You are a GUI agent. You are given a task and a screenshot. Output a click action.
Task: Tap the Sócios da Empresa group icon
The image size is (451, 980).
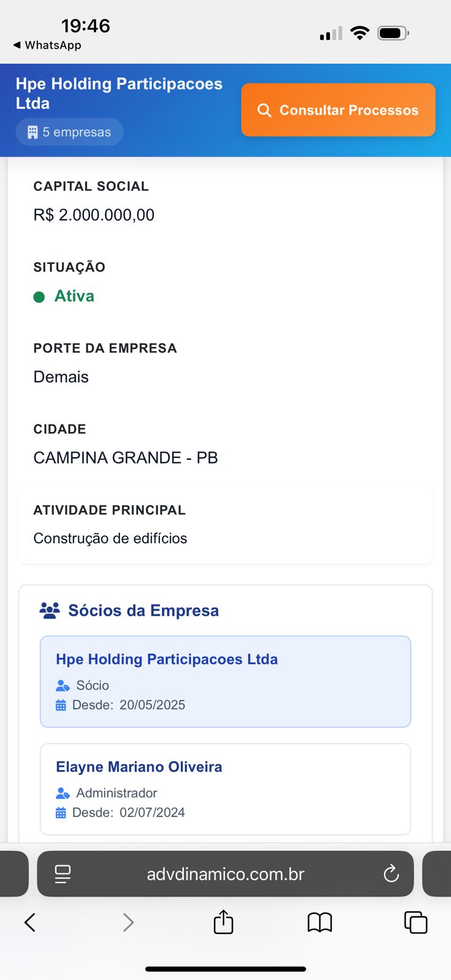tap(50, 610)
